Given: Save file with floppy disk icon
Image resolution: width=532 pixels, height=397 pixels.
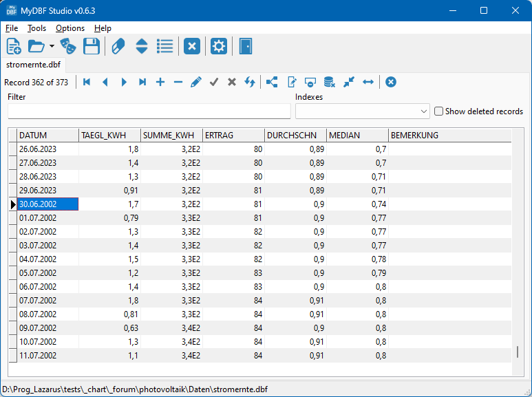Looking at the screenshot, I should click(x=92, y=46).
